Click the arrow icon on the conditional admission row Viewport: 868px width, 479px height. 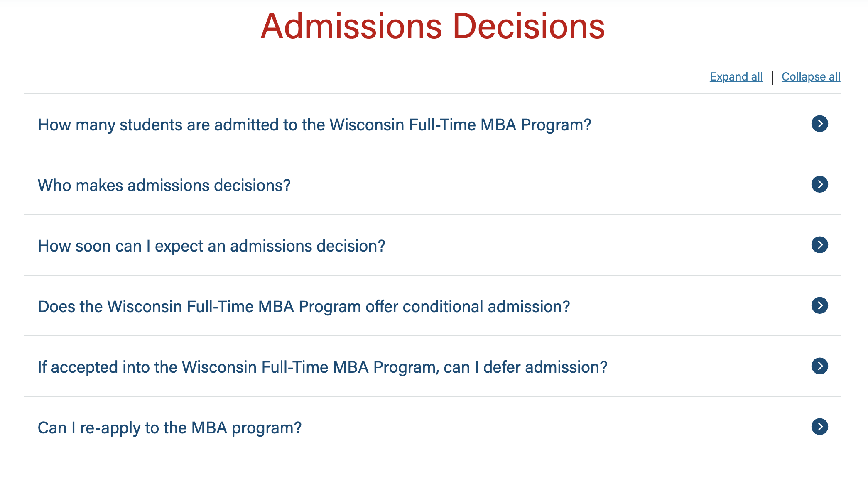click(x=819, y=305)
